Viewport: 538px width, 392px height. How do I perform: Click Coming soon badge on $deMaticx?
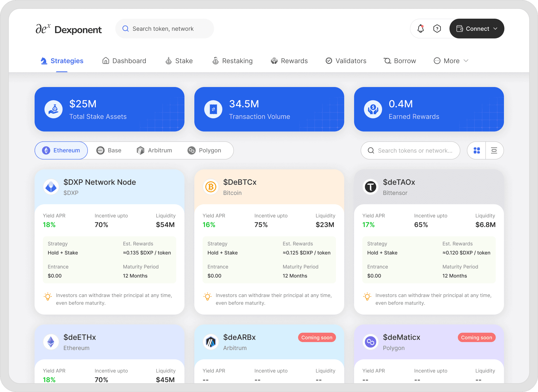point(477,337)
